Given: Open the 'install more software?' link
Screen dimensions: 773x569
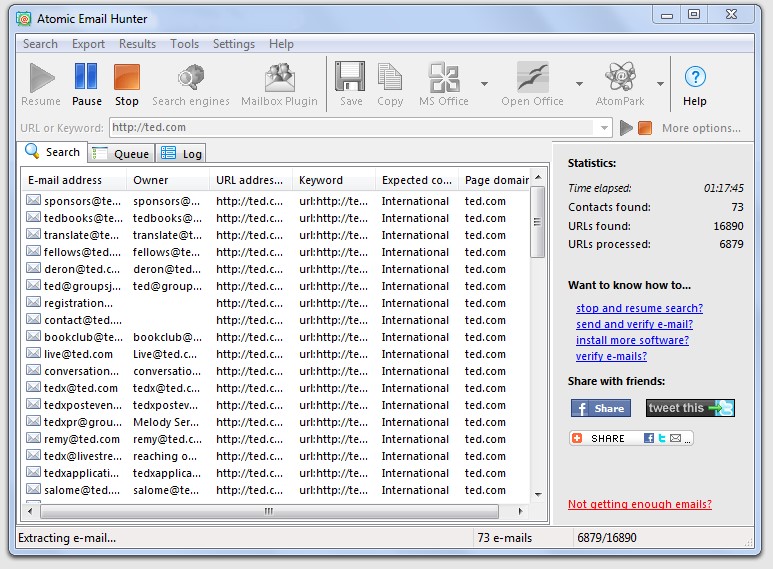Looking at the screenshot, I should [x=632, y=340].
